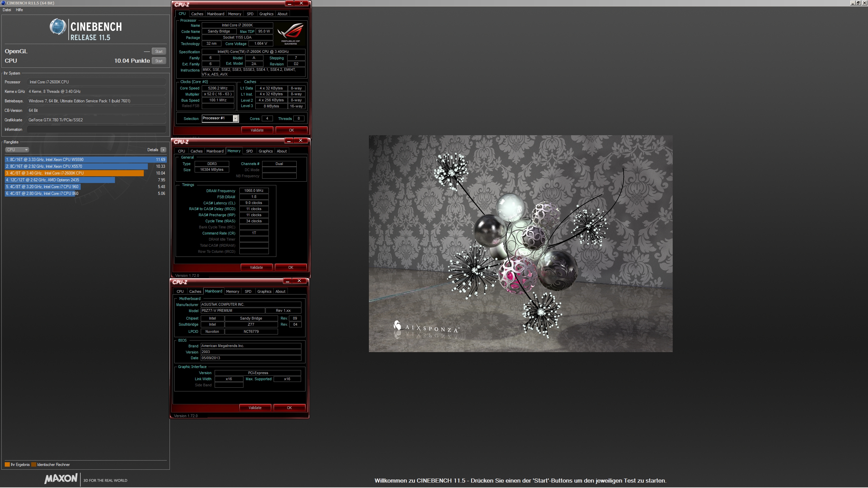Click the Cinebench title bar app icon
The width and height of the screenshot is (868, 488).
click(x=3, y=3)
